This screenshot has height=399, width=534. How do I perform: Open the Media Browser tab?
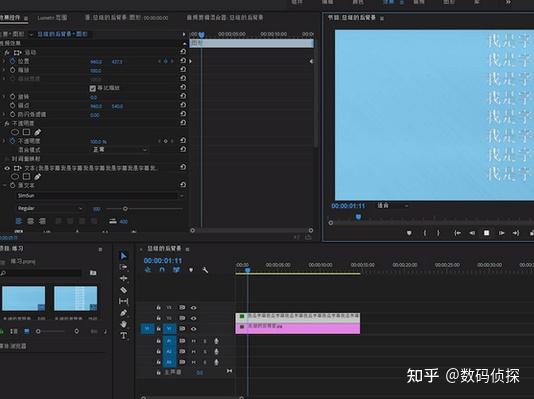click(14, 346)
